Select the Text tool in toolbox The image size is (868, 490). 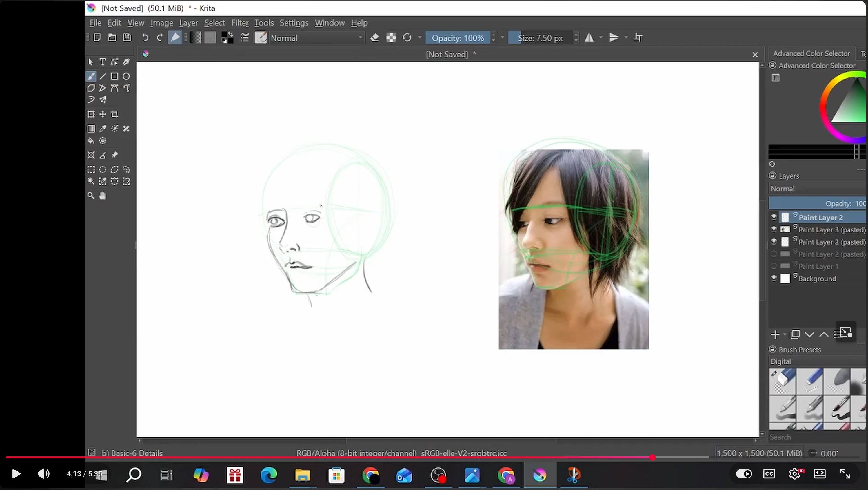(x=102, y=62)
